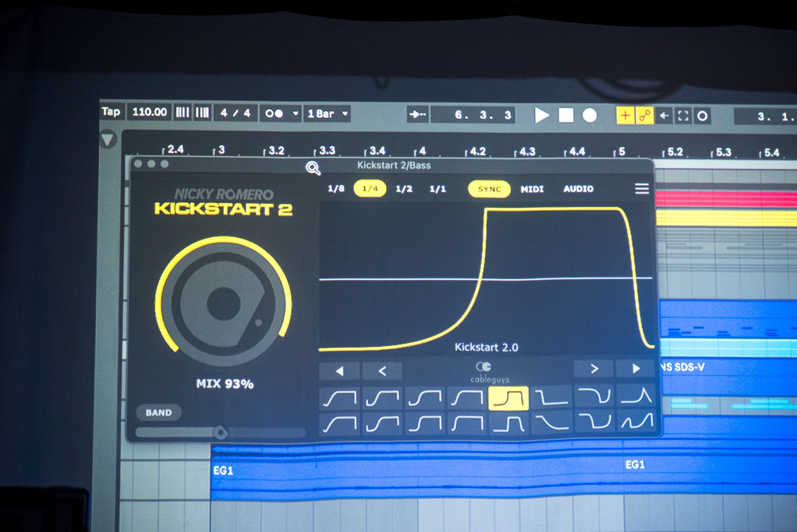Click the yellow envelope curve display
The height and width of the screenshot is (532, 797).
(x=486, y=278)
